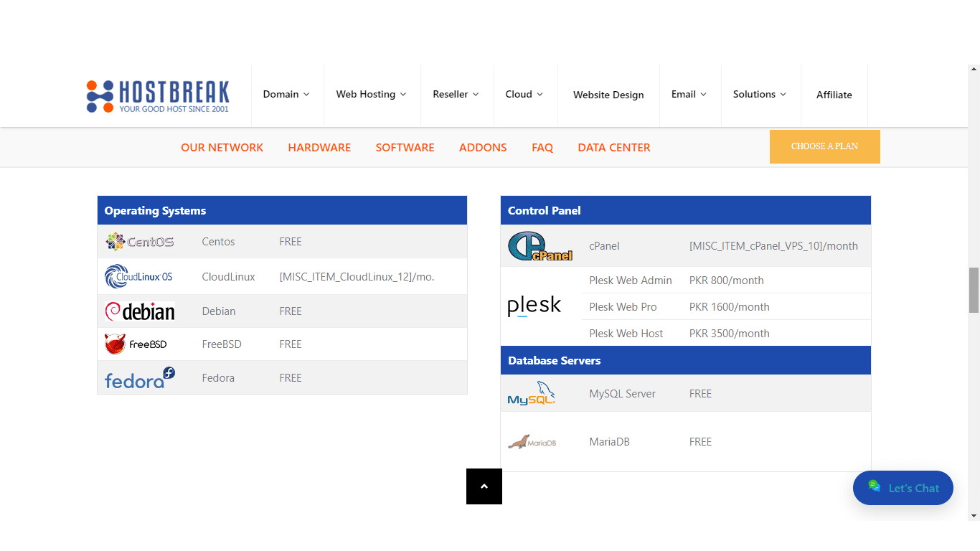Click the Operating Systems table header

(x=283, y=210)
